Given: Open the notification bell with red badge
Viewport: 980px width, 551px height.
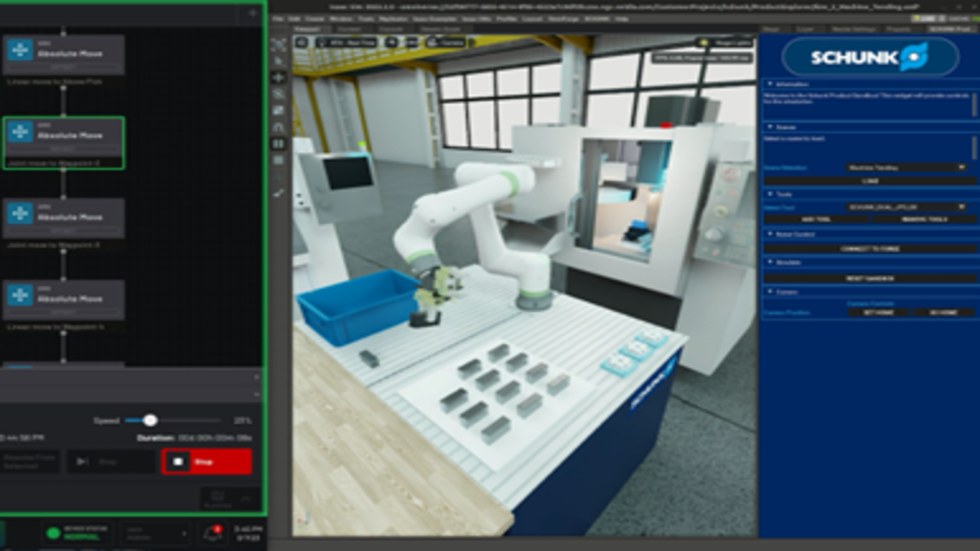Looking at the screenshot, I should [x=212, y=534].
